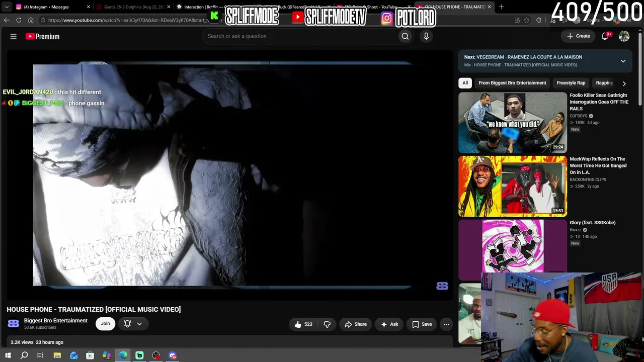
Task: Click the HOUSE PHONE - TRAUMATIZED video title
Action: pyautogui.click(x=94, y=309)
